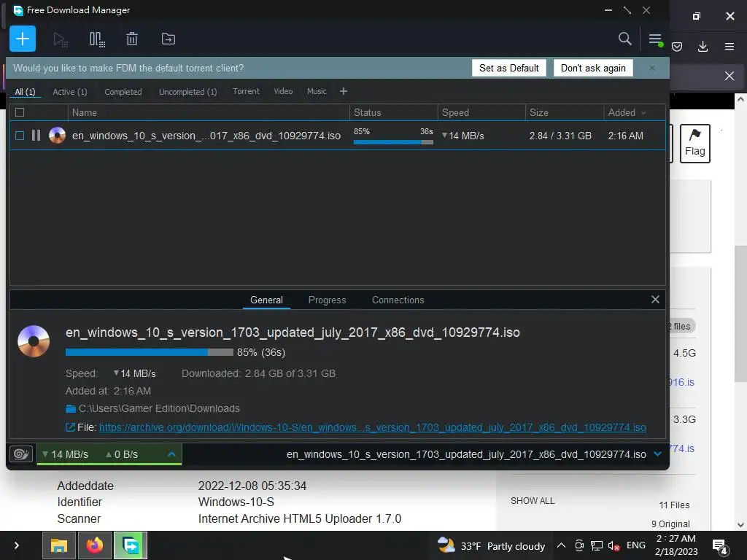747x560 pixels.
Task: Click the browser Pocket shield icon
Action: pyautogui.click(x=677, y=46)
